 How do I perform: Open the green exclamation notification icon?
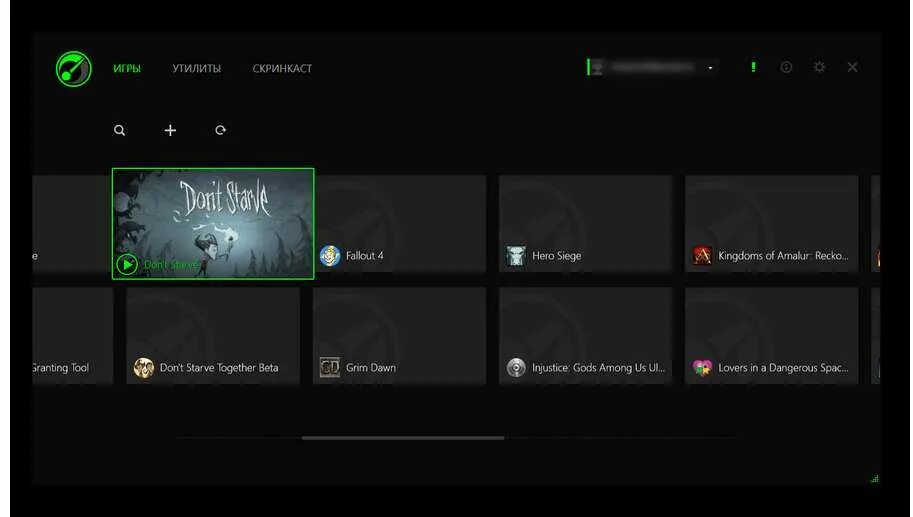(x=753, y=67)
